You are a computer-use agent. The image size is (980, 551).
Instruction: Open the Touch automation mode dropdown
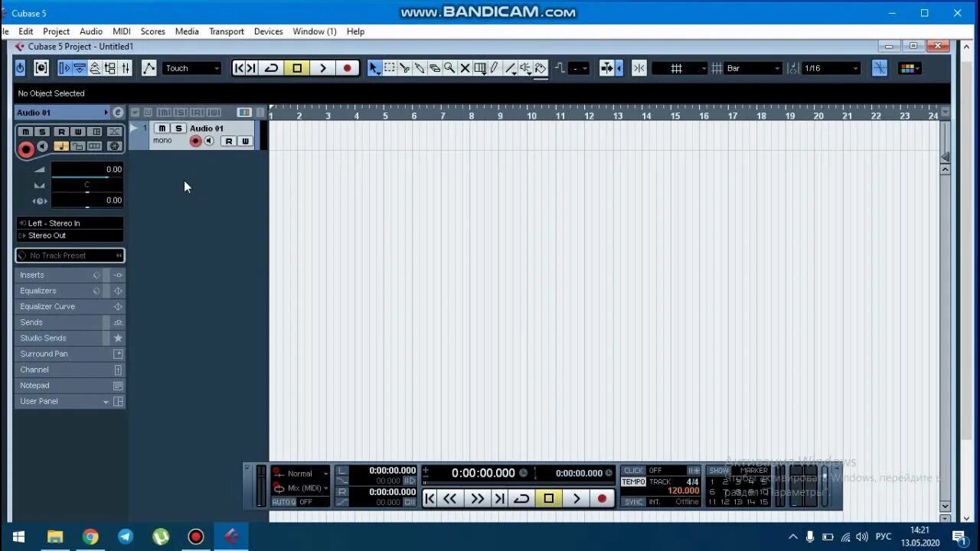(192, 68)
